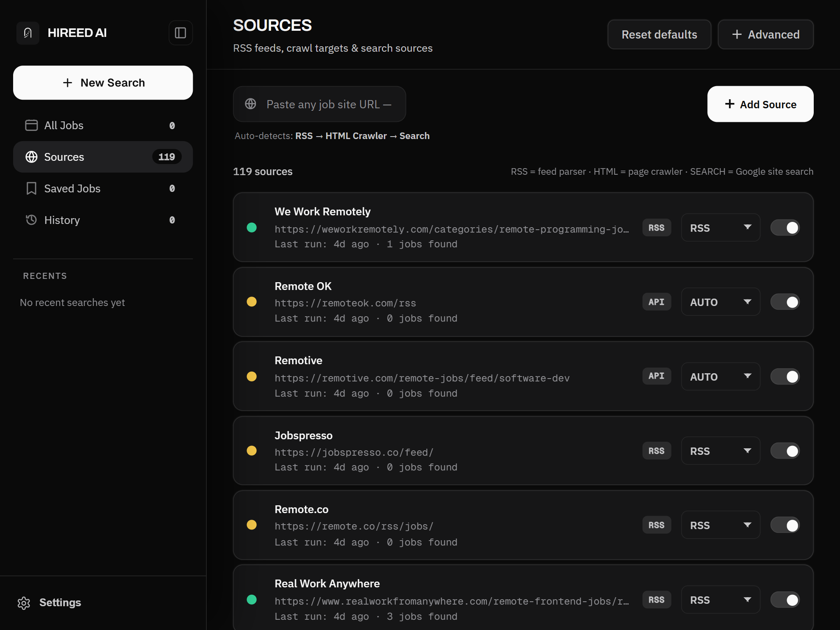Click 'Last run: 4d ago · 1 jobs found'
The width and height of the screenshot is (840, 630).
coord(366,244)
